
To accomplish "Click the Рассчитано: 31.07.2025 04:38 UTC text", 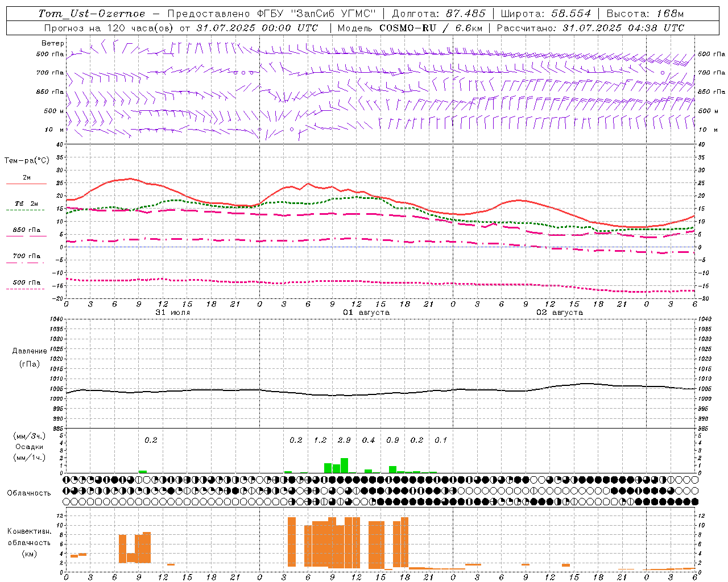I will click(590, 28).
